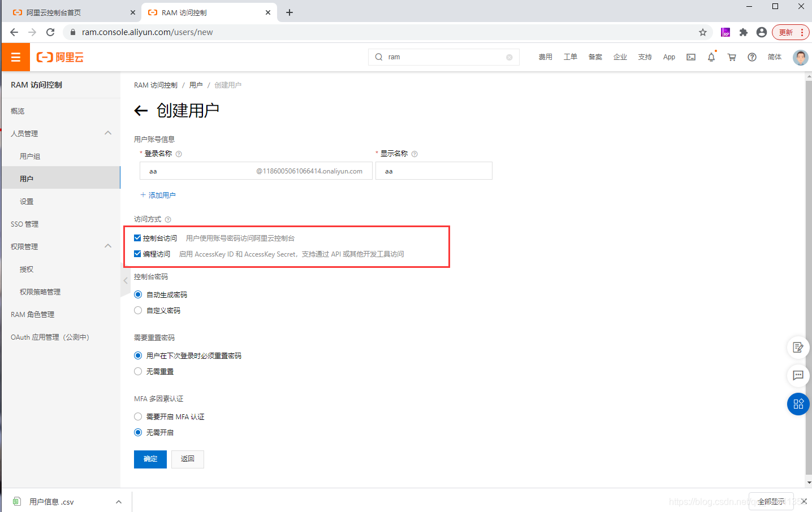Open 企业 in the top navigation

pyautogui.click(x=620, y=57)
